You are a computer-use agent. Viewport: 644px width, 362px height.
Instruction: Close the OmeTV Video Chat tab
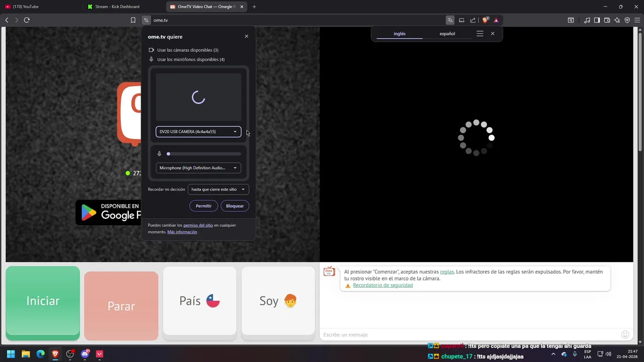pyautogui.click(x=242, y=7)
